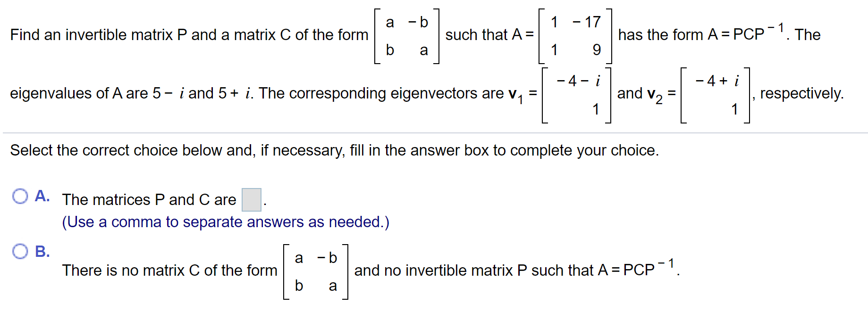Select the text 'Find an invertible matrix P'

coord(94,34)
